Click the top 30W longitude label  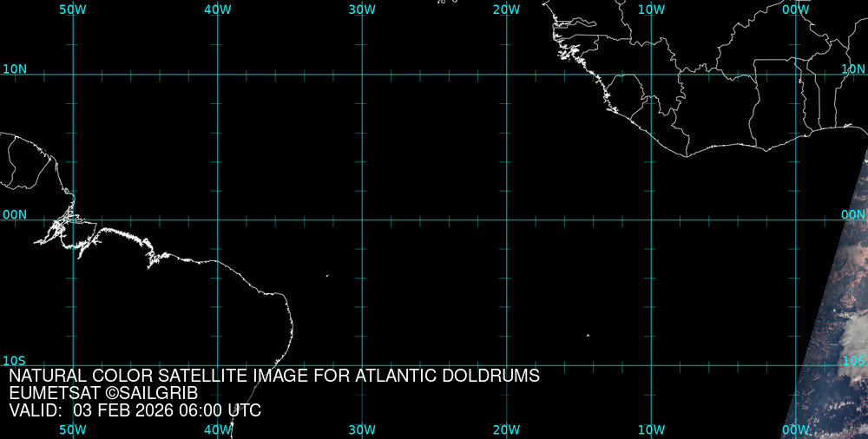click(362, 9)
